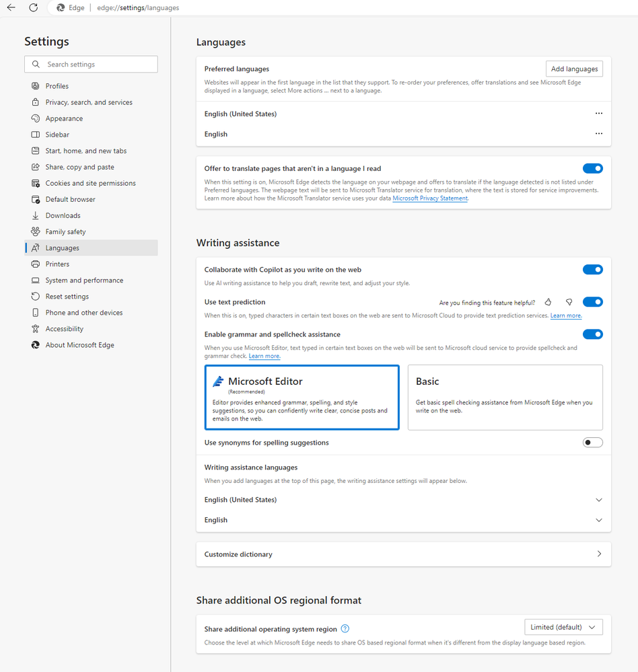Click the Start, home, and new tabs icon
This screenshot has width=638, height=672.
[36, 151]
